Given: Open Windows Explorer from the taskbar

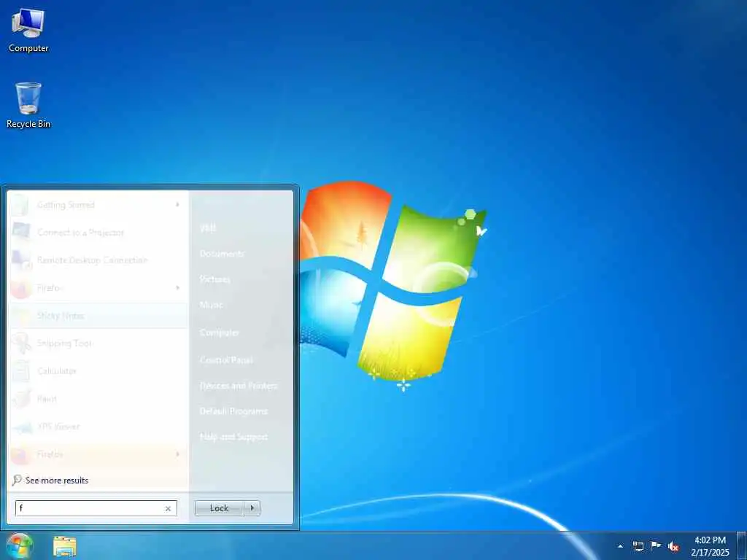Looking at the screenshot, I should coord(65,547).
